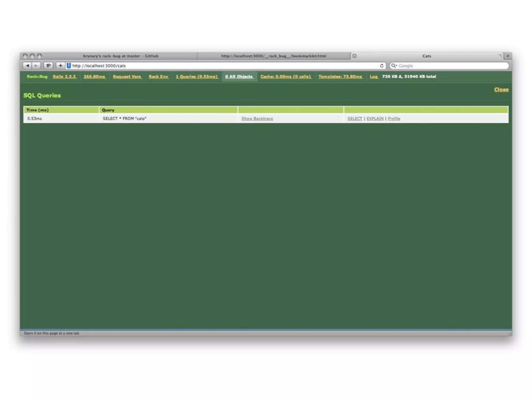The height and width of the screenshot is (399, 532).
Task: Click the browser Forward arrow button
Action: click(x=36, y=66)
